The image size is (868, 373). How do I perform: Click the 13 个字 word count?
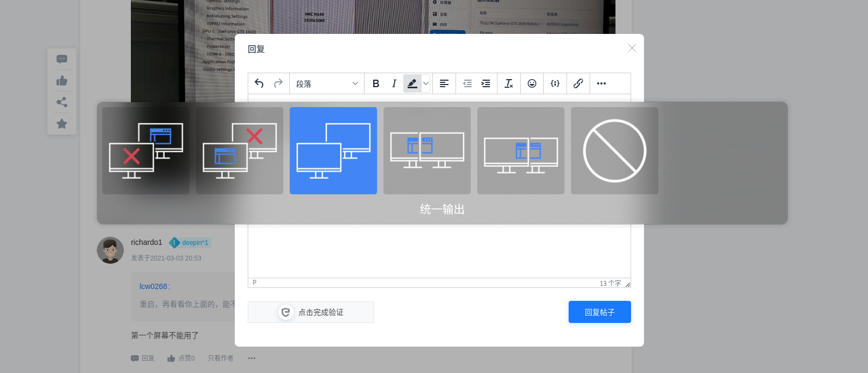(610, 283)
